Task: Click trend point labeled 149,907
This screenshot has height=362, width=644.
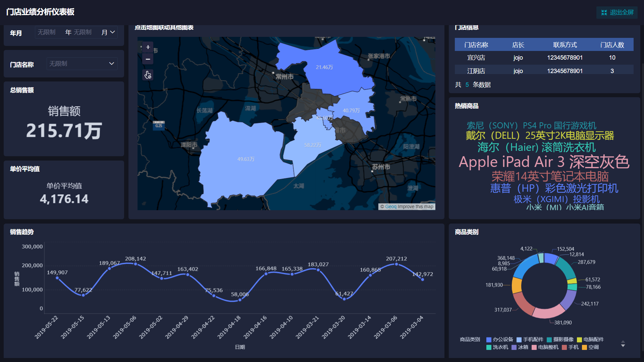Action: [x=57, y=278]
